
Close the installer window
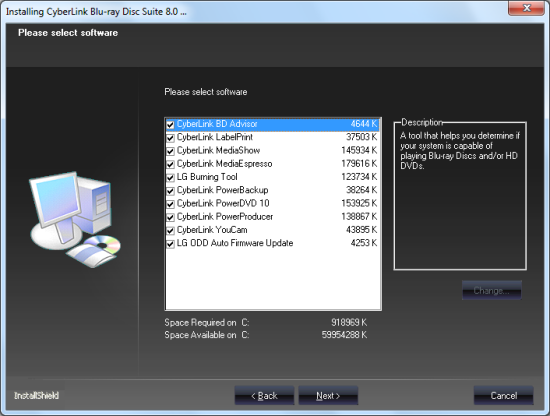tap(526, 8)
